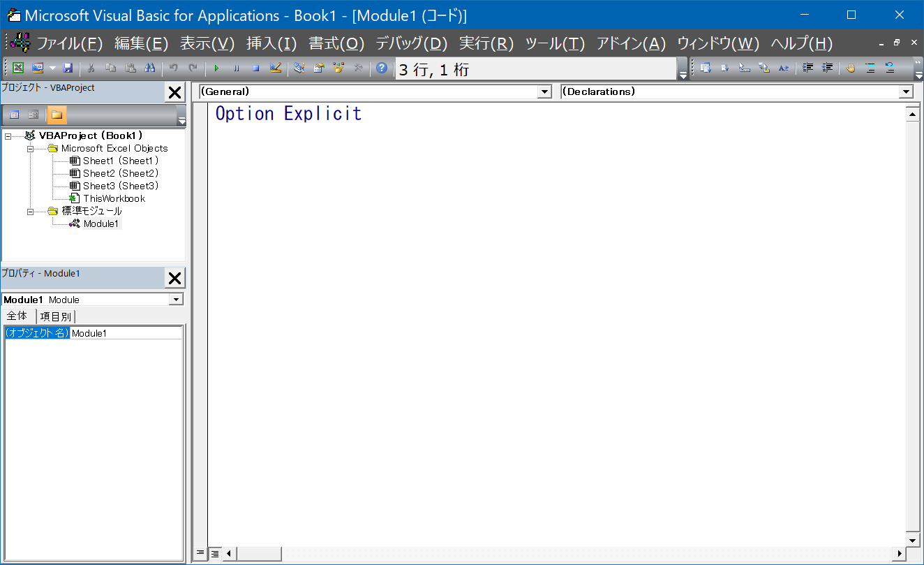Image resolution: width=924 pixels, height=565 pixels.
Task: Open the ファイル(F) menu
Action: coord(69,43)
